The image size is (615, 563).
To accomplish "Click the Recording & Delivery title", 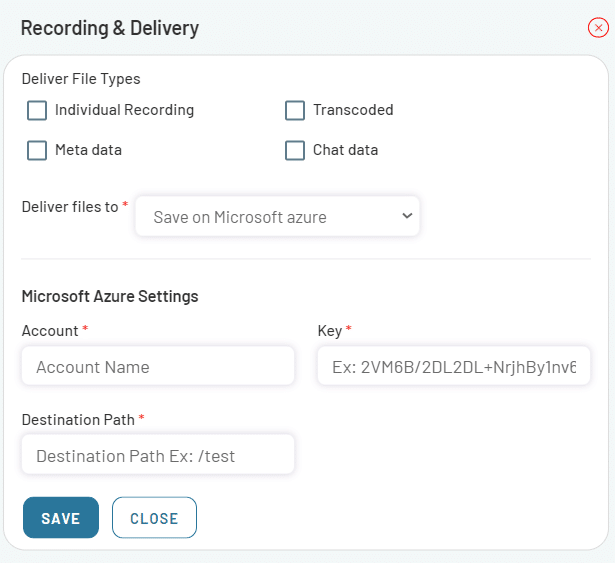I will click(x=110, y=28).
